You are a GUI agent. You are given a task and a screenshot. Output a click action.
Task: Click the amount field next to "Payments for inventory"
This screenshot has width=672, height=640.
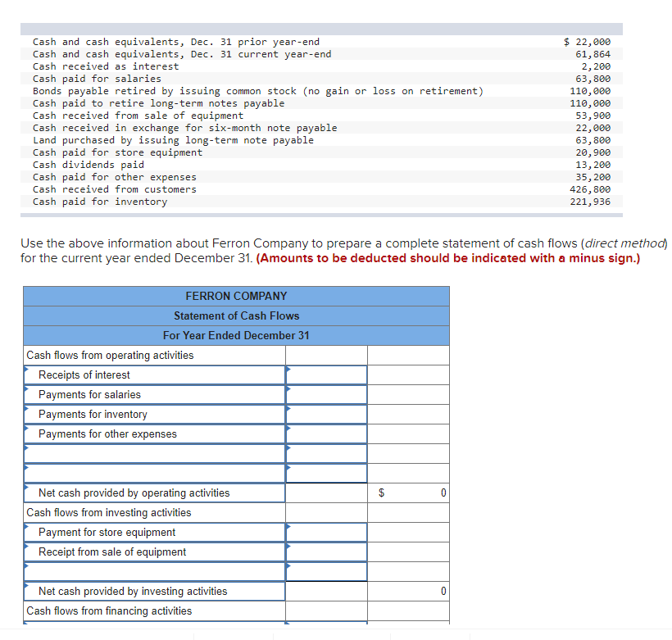(325, 414)
